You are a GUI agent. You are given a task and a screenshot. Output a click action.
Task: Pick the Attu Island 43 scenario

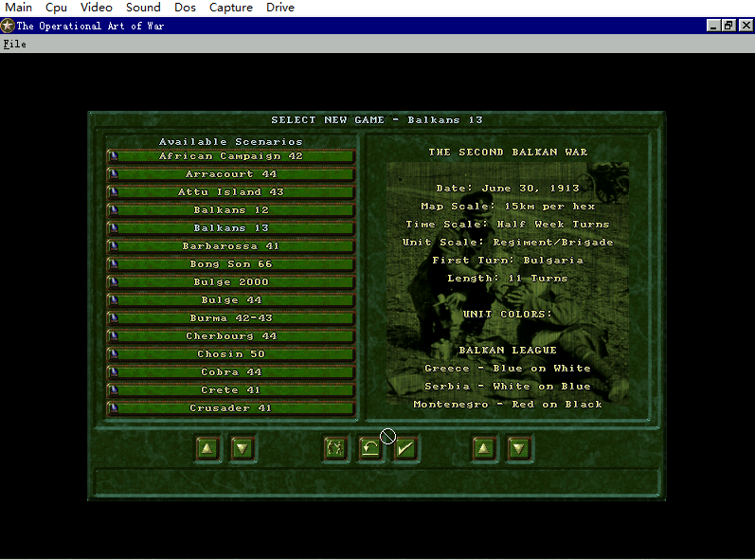click(231, 192)
